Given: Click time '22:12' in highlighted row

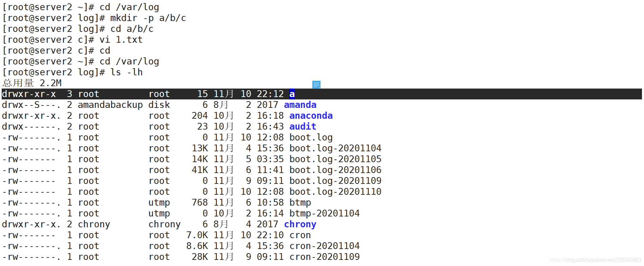Looking at the screenshot, I should point(270,94).
